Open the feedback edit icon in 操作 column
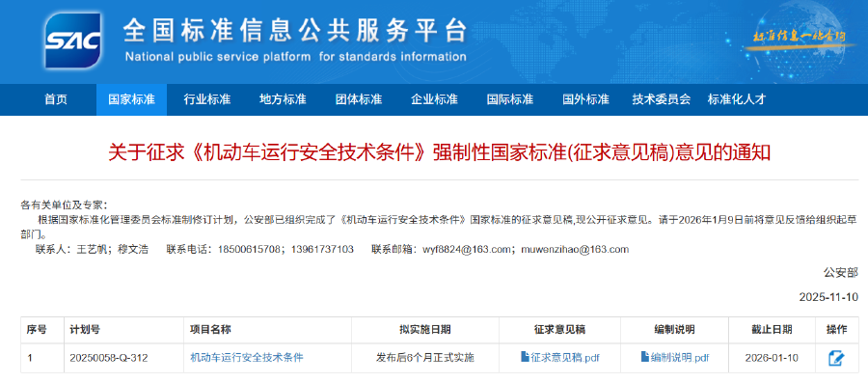Image resolution: width=868 pixels, height=382 pixels. pos(836,358)
